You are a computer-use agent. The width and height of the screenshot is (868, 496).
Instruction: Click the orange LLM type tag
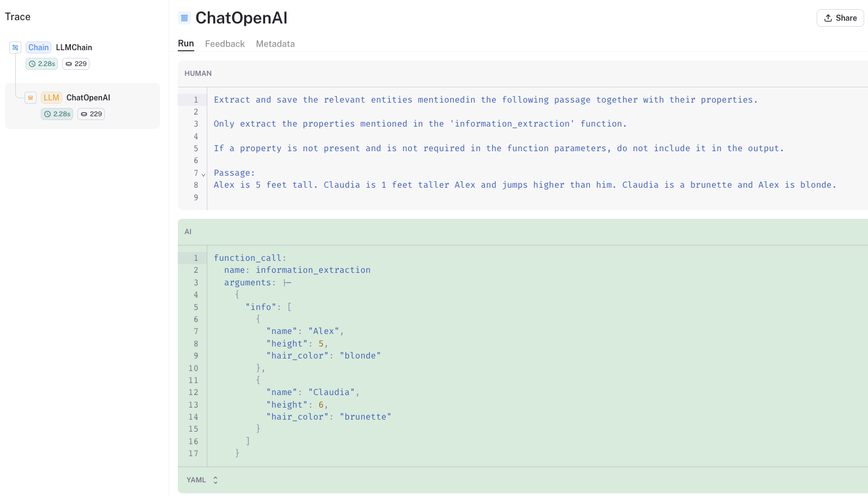pos(51,98)
